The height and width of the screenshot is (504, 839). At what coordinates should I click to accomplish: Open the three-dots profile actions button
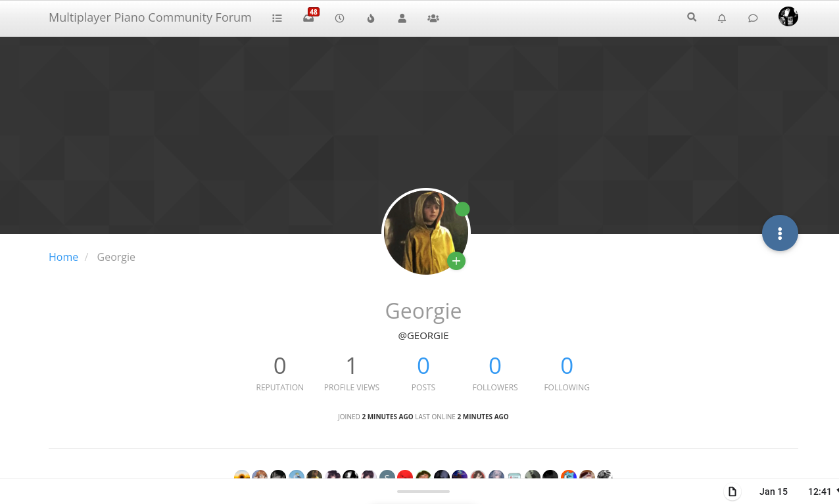[780, 233]
